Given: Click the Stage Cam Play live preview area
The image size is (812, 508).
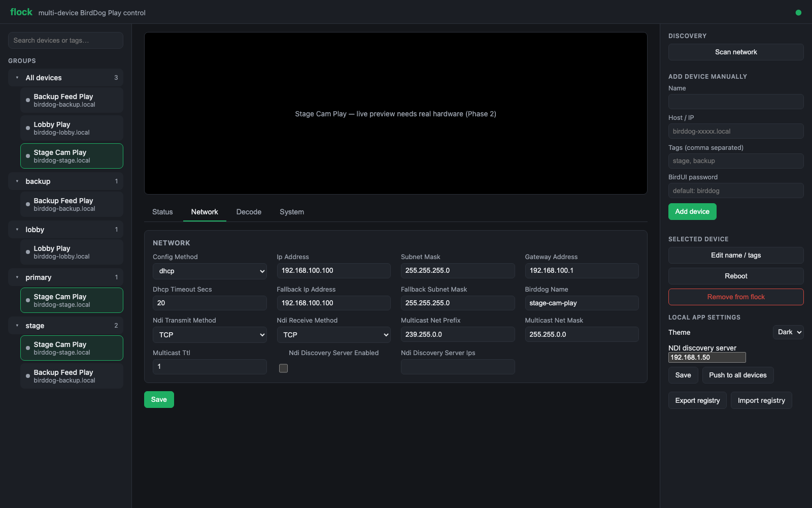Looking at the screenshot, I should point(396,113).
